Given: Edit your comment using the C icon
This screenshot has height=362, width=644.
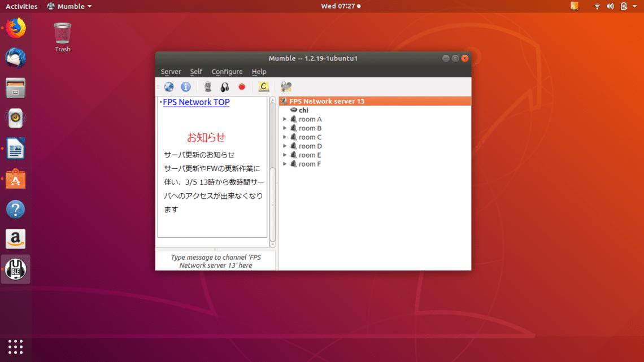Looking at the screenshot, I should point(263,86).
